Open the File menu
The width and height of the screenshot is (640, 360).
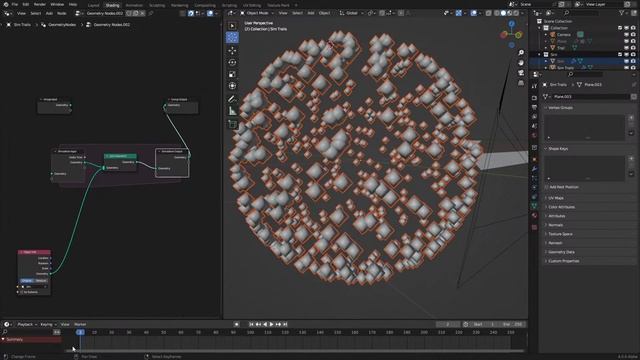(15, 4)
